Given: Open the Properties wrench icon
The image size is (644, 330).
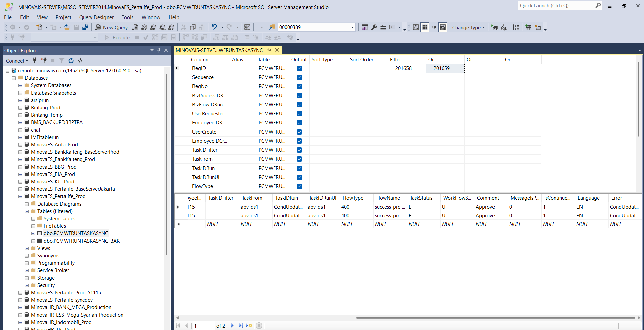Looking at the screenshot, I should [x=374, y=27].
